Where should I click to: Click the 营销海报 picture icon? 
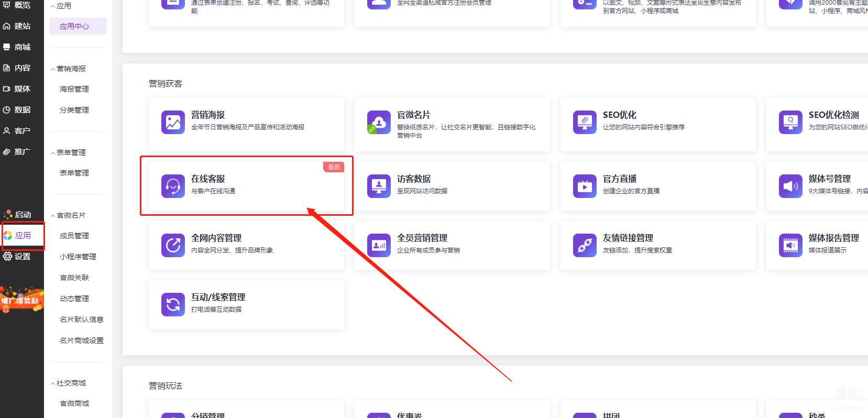tap(173, 122)
